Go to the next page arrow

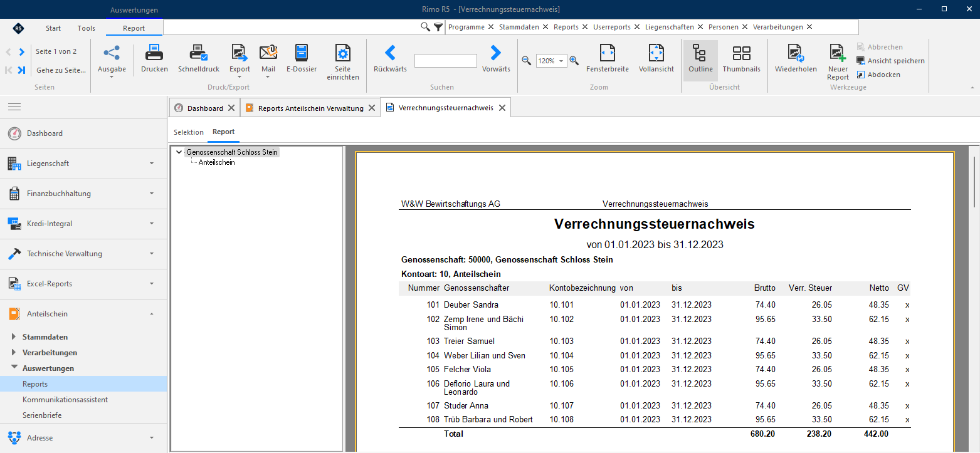(22, 52)
